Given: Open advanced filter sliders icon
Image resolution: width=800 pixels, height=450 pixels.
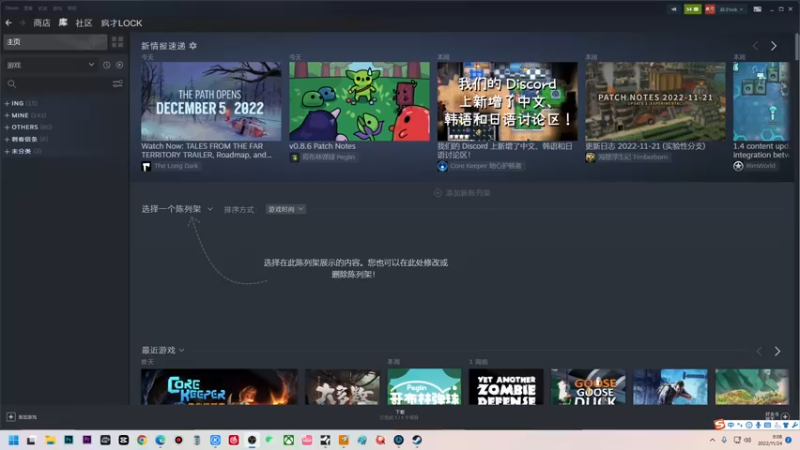Looking at the screenshot, I should (x=117, y=84).
